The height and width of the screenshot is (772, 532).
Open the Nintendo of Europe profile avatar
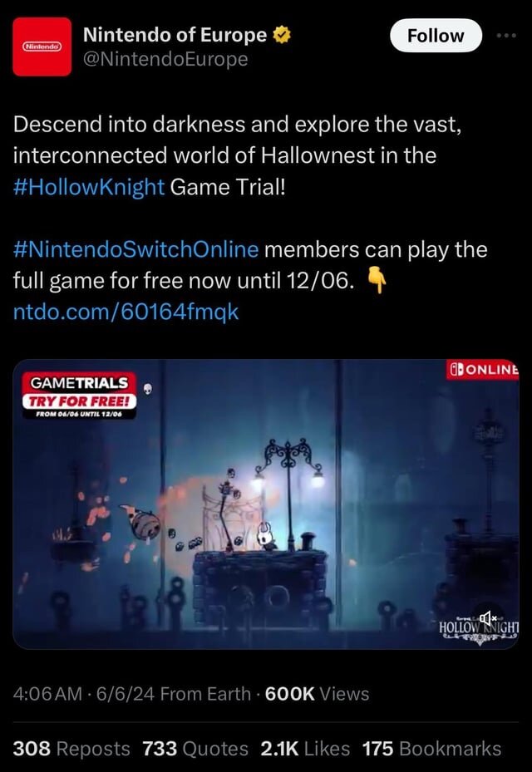click(x=42, y=47)
